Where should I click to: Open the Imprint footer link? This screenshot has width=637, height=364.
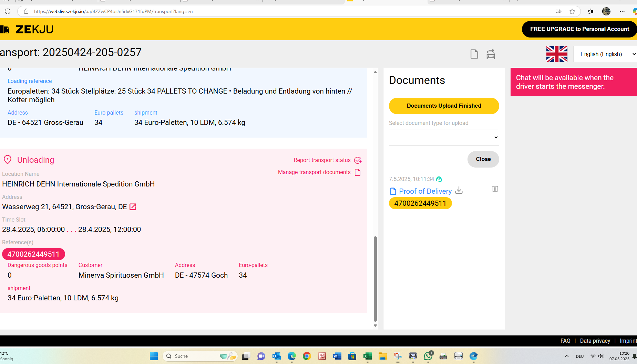(x=628, y=341)
